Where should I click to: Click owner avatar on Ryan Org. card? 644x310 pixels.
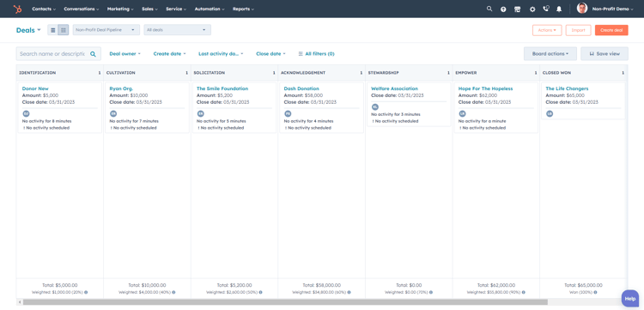[113, 113]
